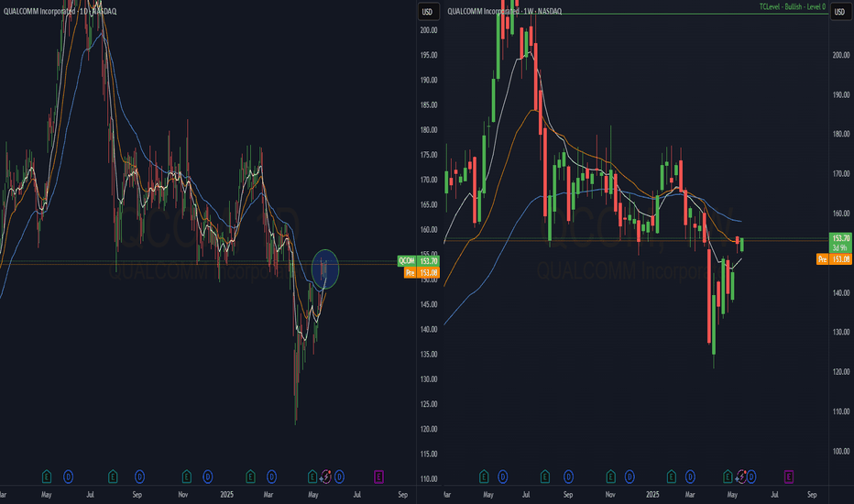Open earliest earnings marker on weekly chart

tap(484, 477)
